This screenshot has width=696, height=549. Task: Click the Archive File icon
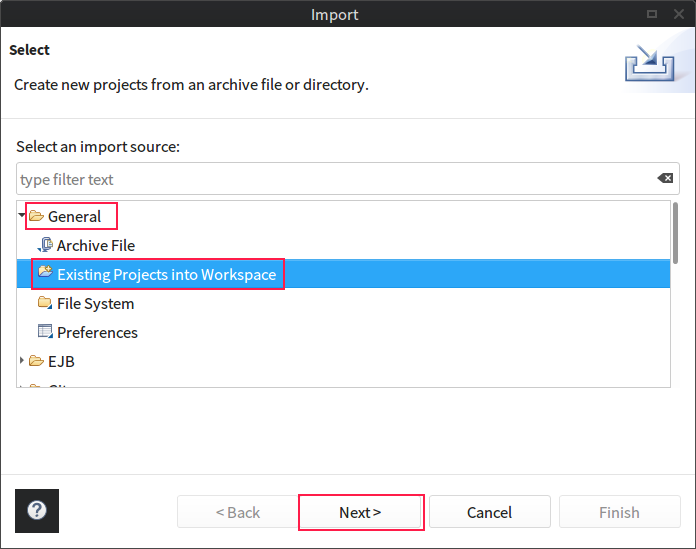(45, 245)
